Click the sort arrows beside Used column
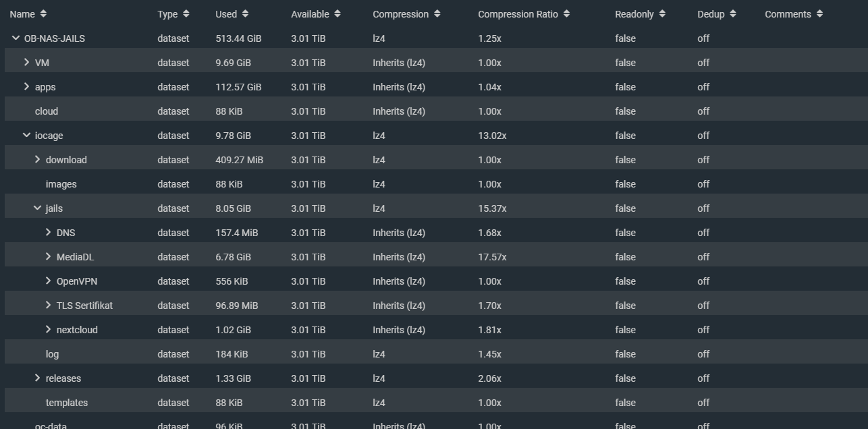 [245, 14]
